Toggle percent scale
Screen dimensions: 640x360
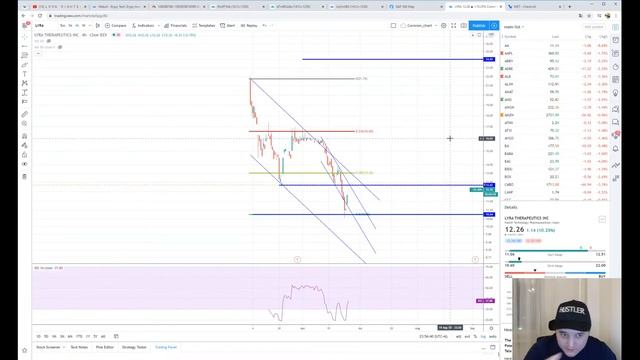476,336
